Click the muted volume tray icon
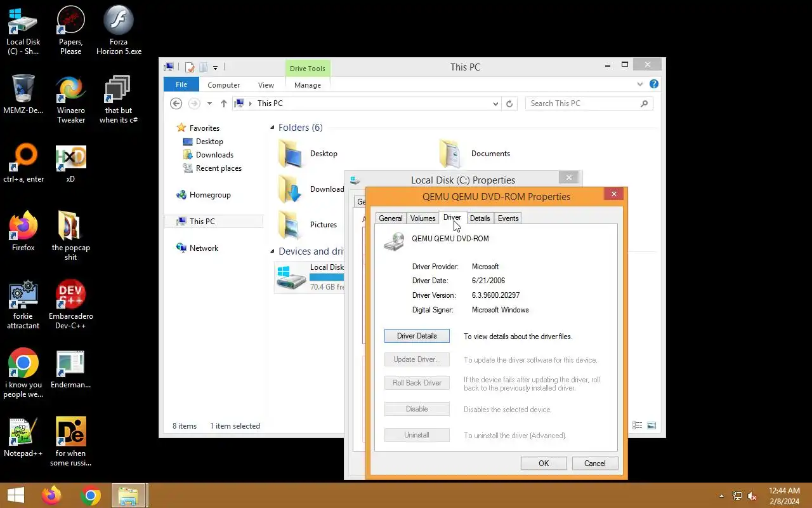Screen dimensions: 812x508 pyautogui.click(x=752, y=496)
